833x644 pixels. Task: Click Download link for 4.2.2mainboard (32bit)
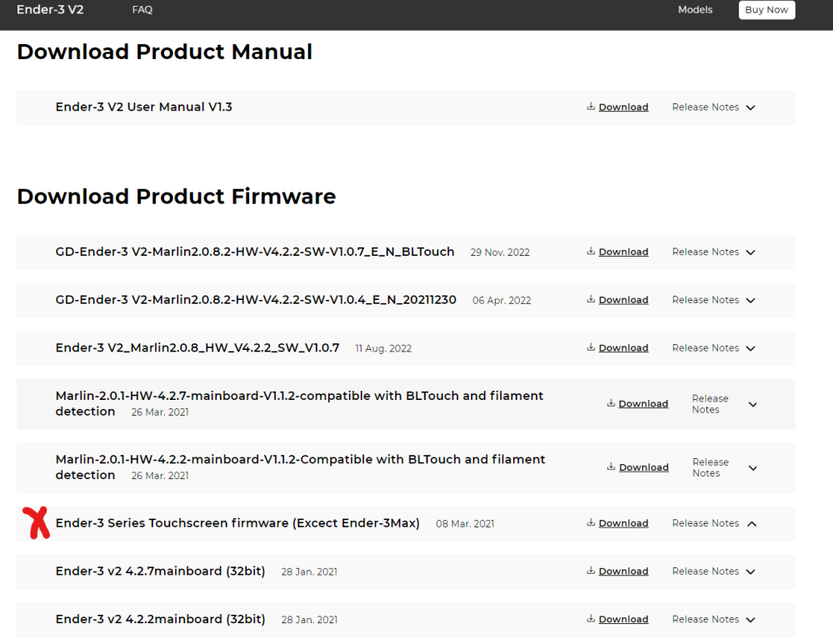pos(623,620)
